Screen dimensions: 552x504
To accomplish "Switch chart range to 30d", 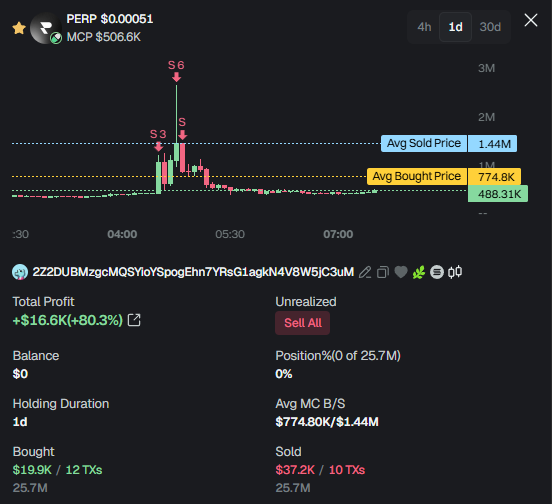I will pyautogui.click(x=490, y=27).
